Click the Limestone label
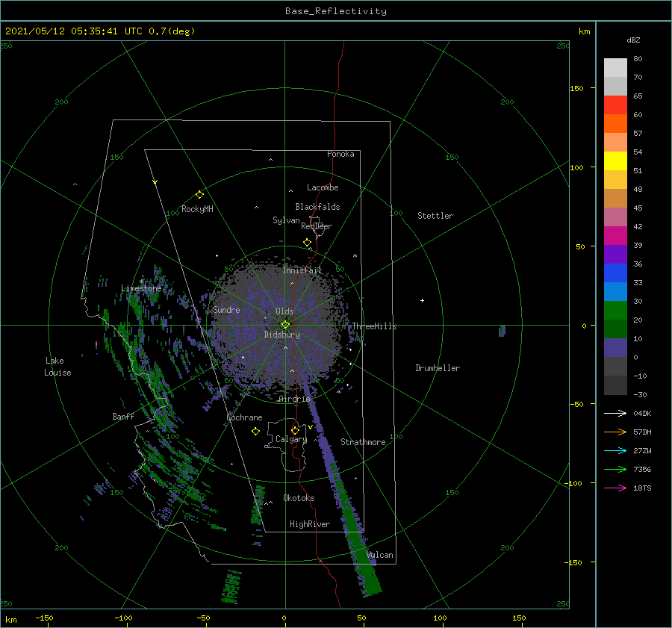Viewport: 672px width, 628px height. coord(141,288)
